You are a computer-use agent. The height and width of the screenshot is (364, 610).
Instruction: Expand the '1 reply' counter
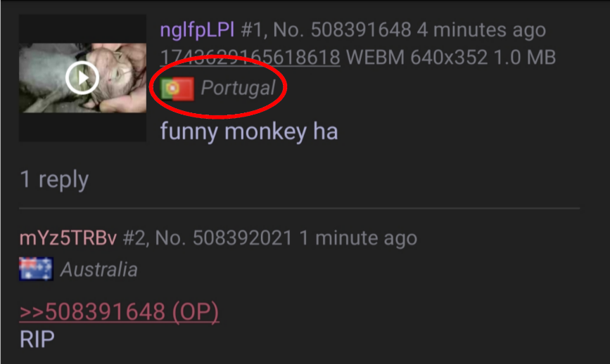click(54, 179)
